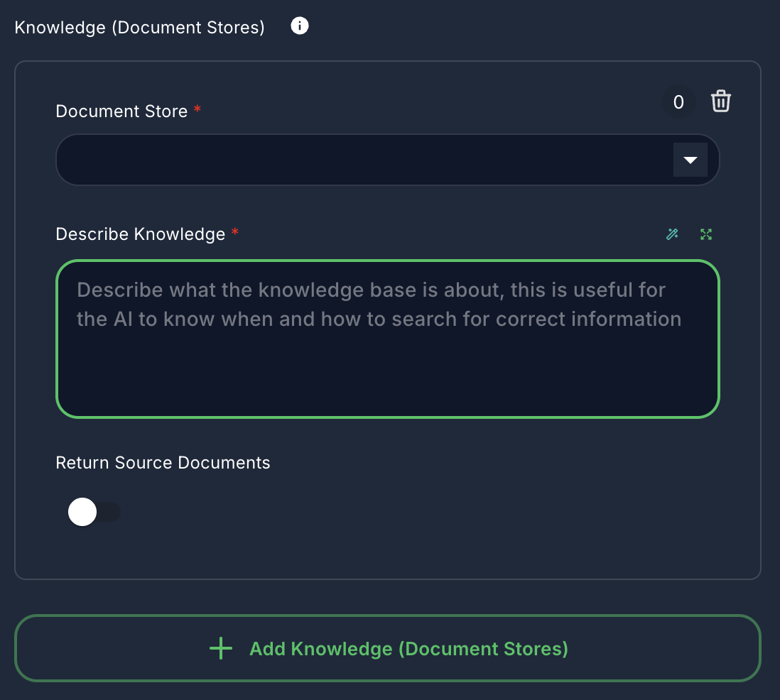Enable the Return Source Documents switch

tap(95, 511)
